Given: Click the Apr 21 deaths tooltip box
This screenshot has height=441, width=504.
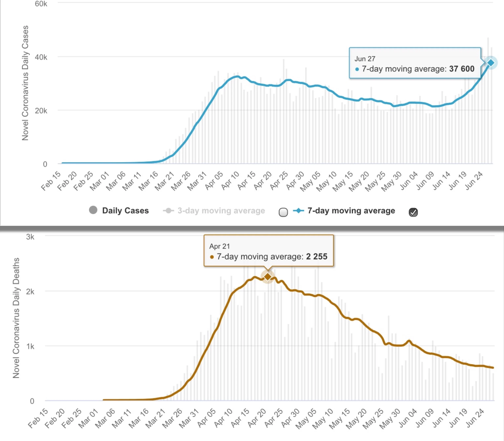Looking at the screenshot, I should click(x=269, y=251).
